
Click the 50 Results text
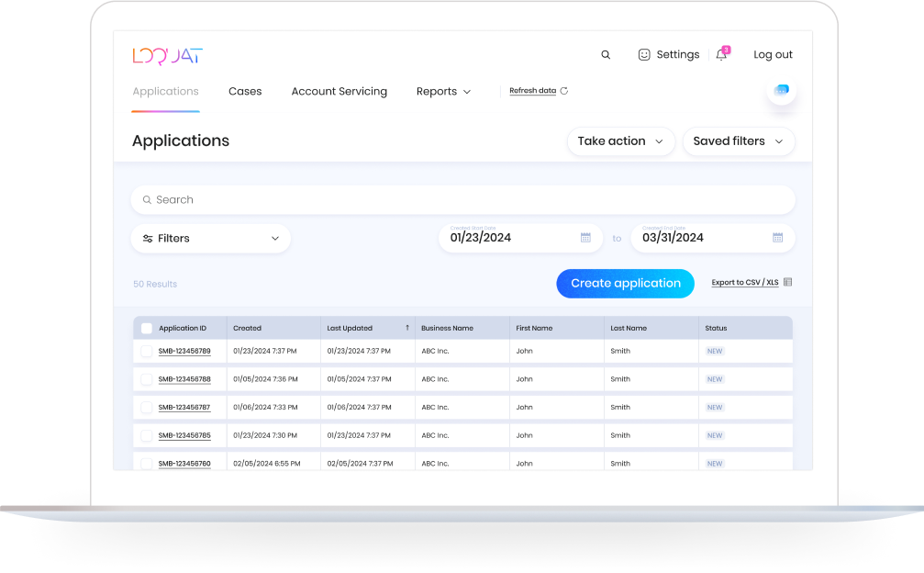coord(155,284)
